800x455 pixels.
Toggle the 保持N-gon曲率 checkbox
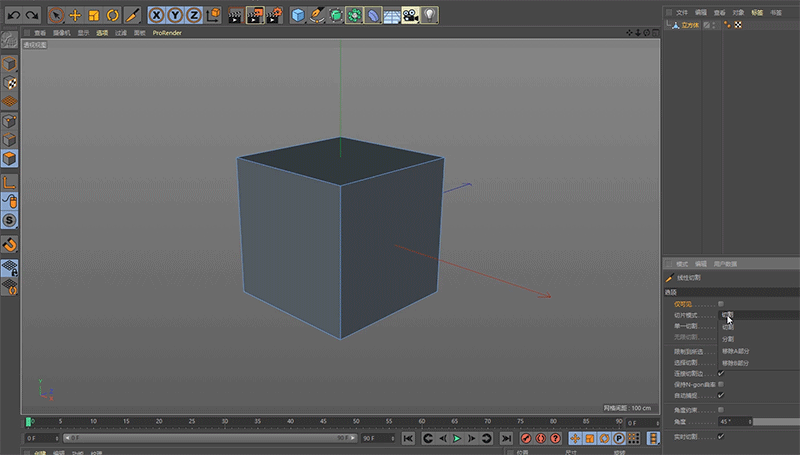pyautogui.click(x=721, y=384)
